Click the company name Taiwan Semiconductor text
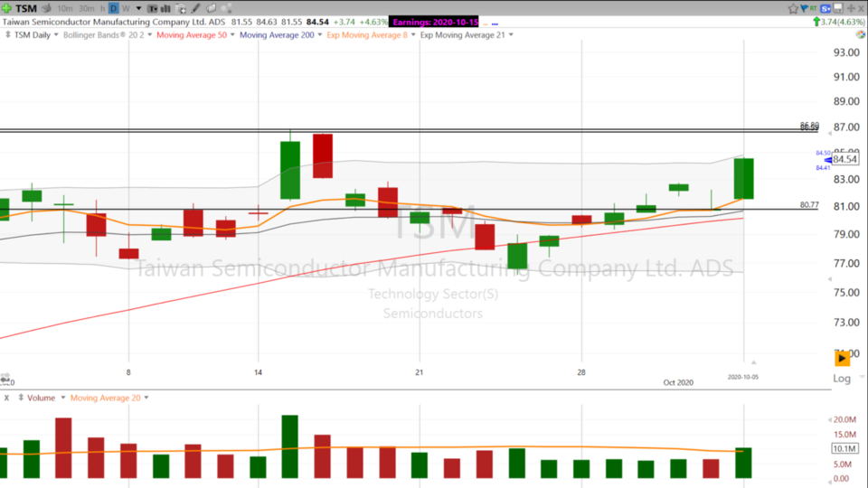This screenshot has width=868, height=488. pos(114,22)
